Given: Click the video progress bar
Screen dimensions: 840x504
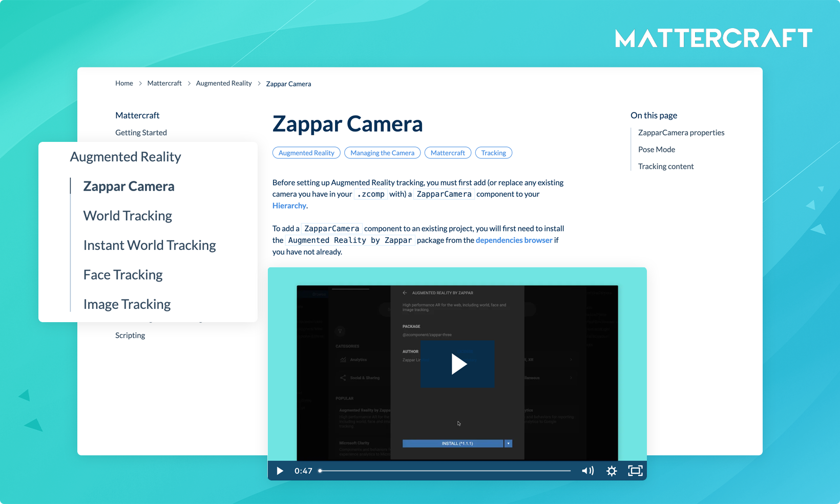Looking at the screenshot, I should tap(445, 471).
